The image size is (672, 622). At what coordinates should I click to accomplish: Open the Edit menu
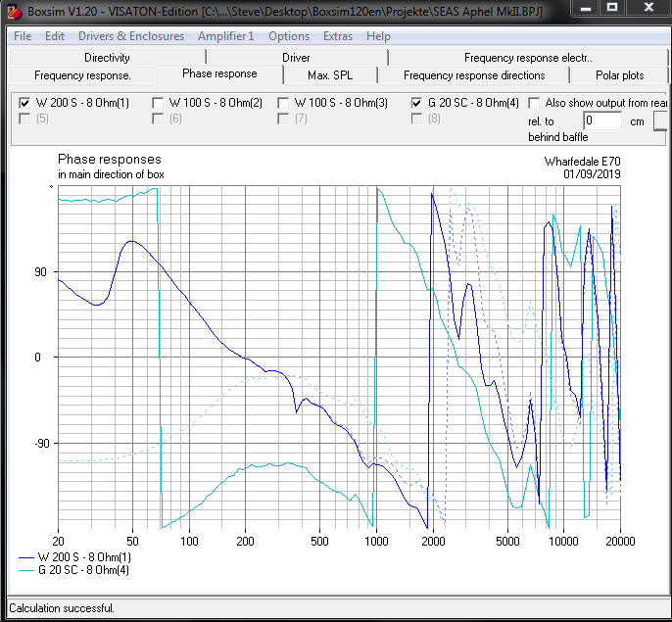(x=55, y=36)
